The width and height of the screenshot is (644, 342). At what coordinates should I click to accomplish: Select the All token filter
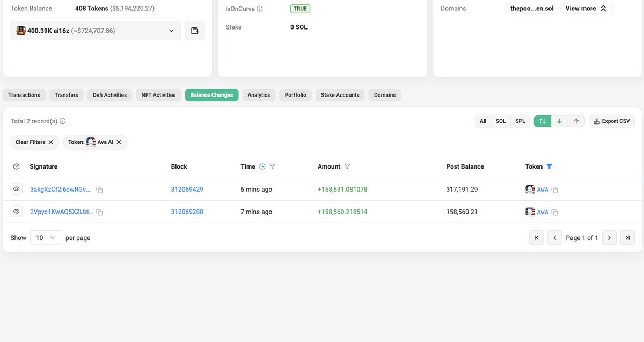[x=483, y=121]
